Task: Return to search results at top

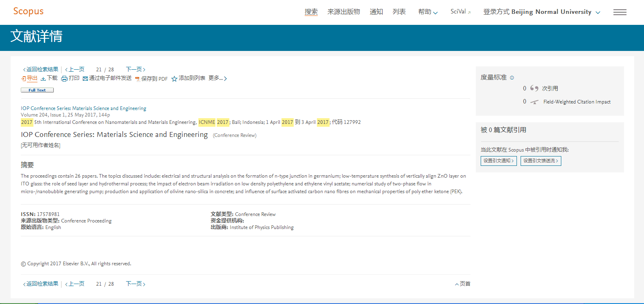Action: 41,69
